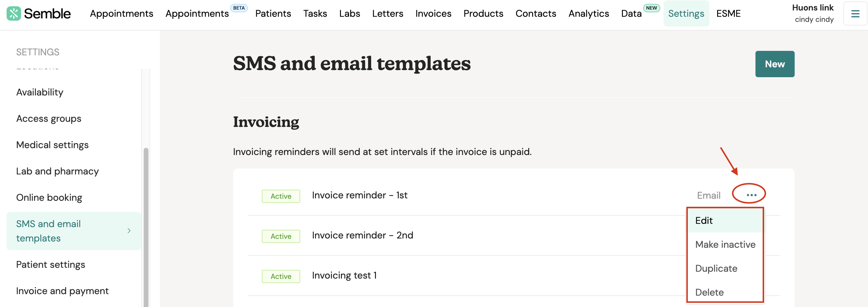Open the ESME tab
Viewport: 868px width, 307px height.
[x=729, y=13]
